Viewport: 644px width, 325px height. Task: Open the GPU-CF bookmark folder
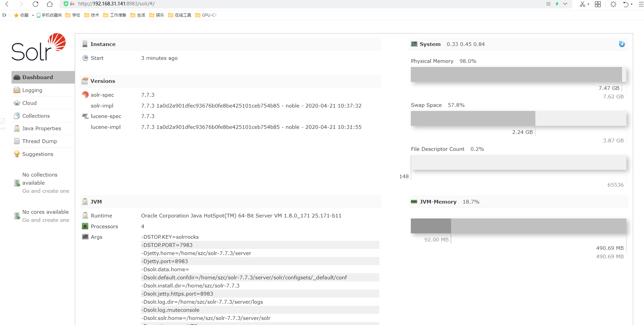pos(206,15)
